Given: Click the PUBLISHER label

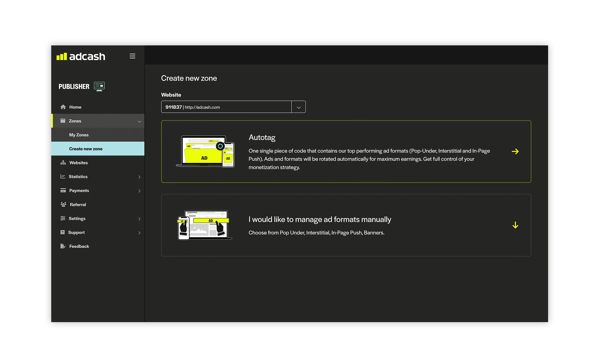Looking at the screenshot, I should coord(74,87).
